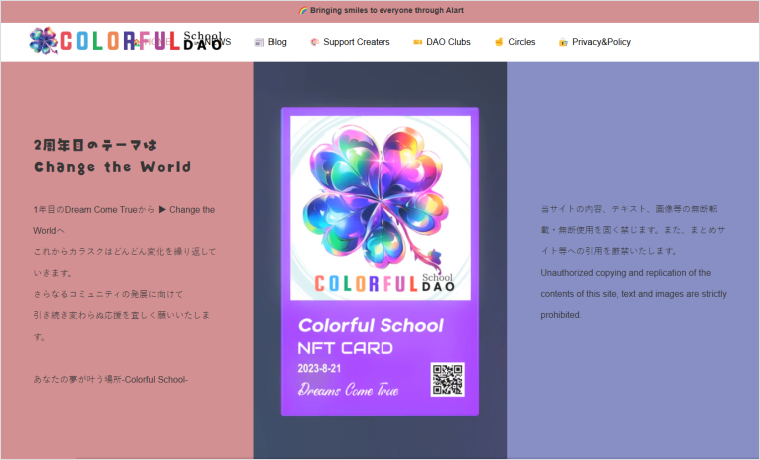Click the 'Colorful School' title on card
Screen dimensions: 760x460
click(371, 325)
